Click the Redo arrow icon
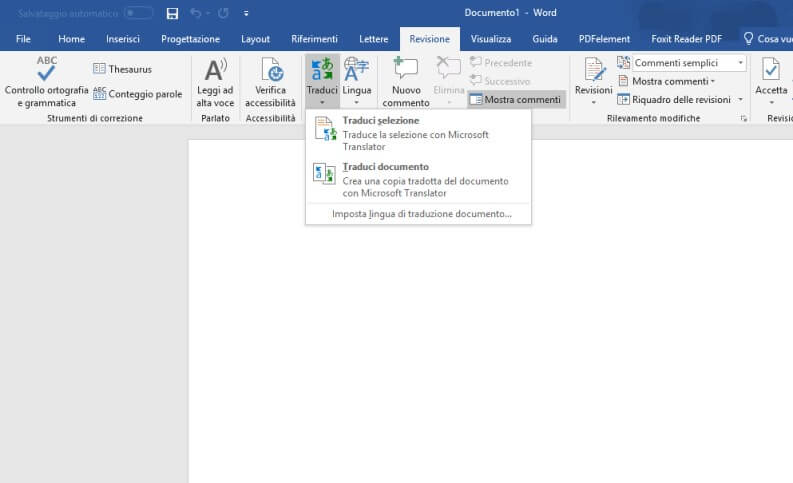Viewport: 793px width, 483px height. (223, 13)
